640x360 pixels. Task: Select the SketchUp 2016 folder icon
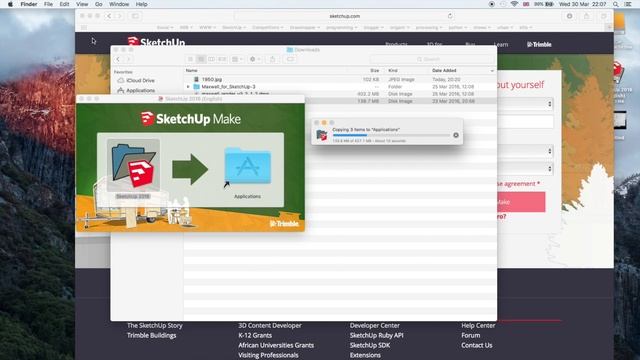(133, 165)
